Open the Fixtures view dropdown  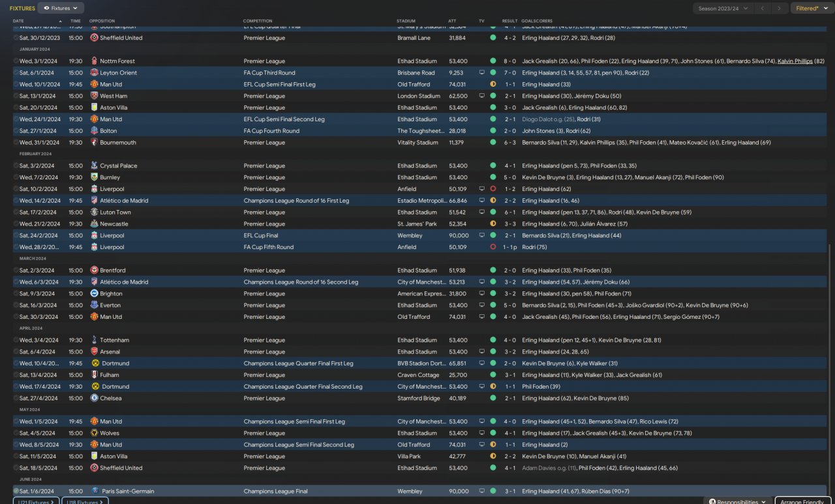(61, 8)
